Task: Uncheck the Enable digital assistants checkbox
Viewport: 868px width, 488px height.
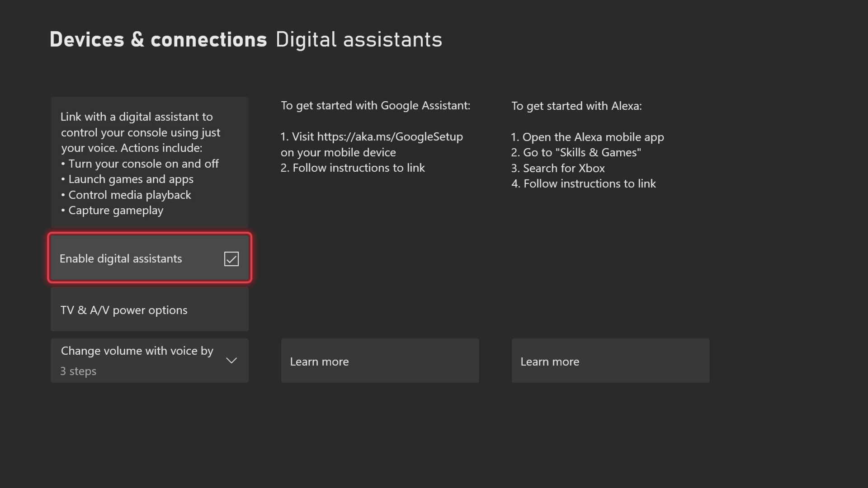Action: (231, 259)
